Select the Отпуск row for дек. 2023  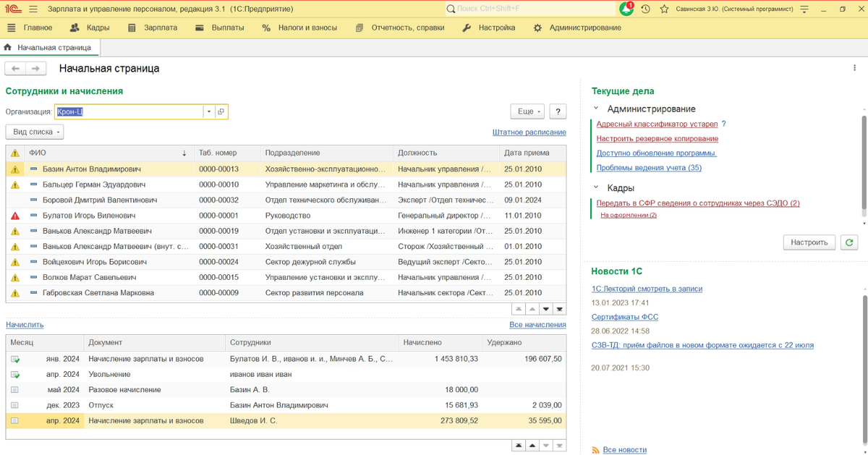(286, 405)
